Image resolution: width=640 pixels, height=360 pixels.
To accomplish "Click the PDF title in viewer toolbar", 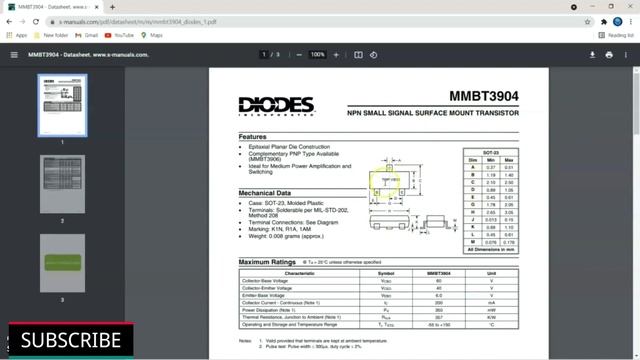I will coord(88,55).
